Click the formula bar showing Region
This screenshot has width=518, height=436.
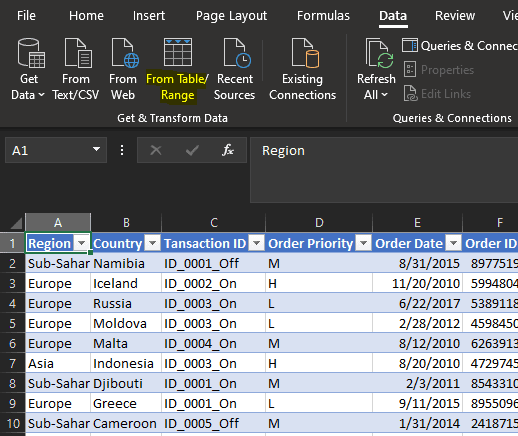pos(384,170)
